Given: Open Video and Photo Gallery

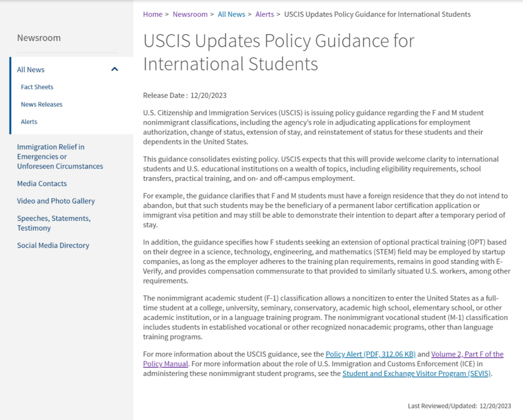Looking at the screenshot, I should click(x=56, y=201).
